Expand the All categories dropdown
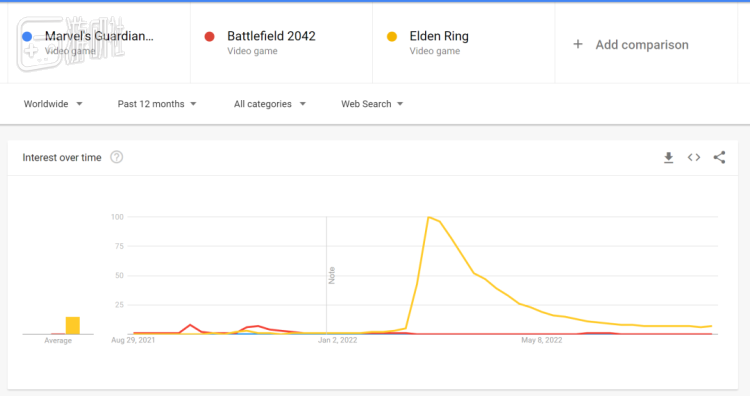 [270, 104]
